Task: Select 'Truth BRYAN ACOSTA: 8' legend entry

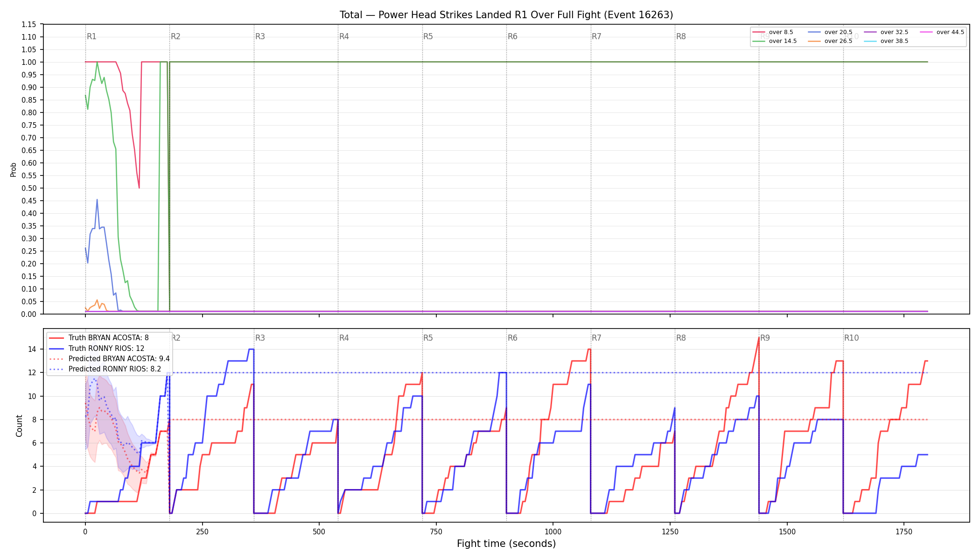Action: [x=108, y=338]
